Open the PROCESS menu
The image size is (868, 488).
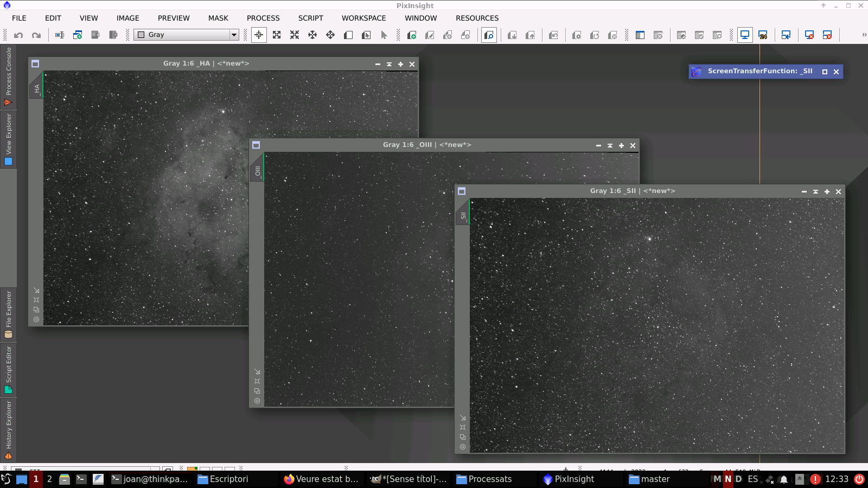[263, 18]
